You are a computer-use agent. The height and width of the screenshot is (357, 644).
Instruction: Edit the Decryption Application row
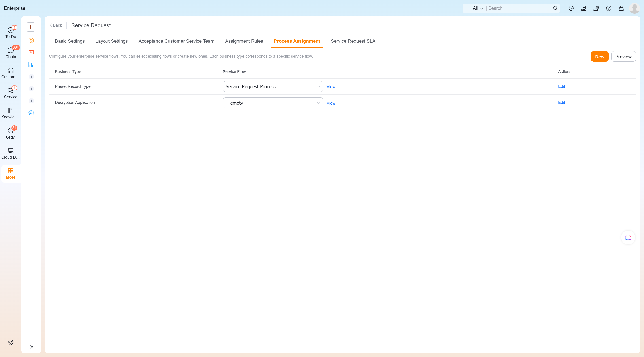[561, 102]
